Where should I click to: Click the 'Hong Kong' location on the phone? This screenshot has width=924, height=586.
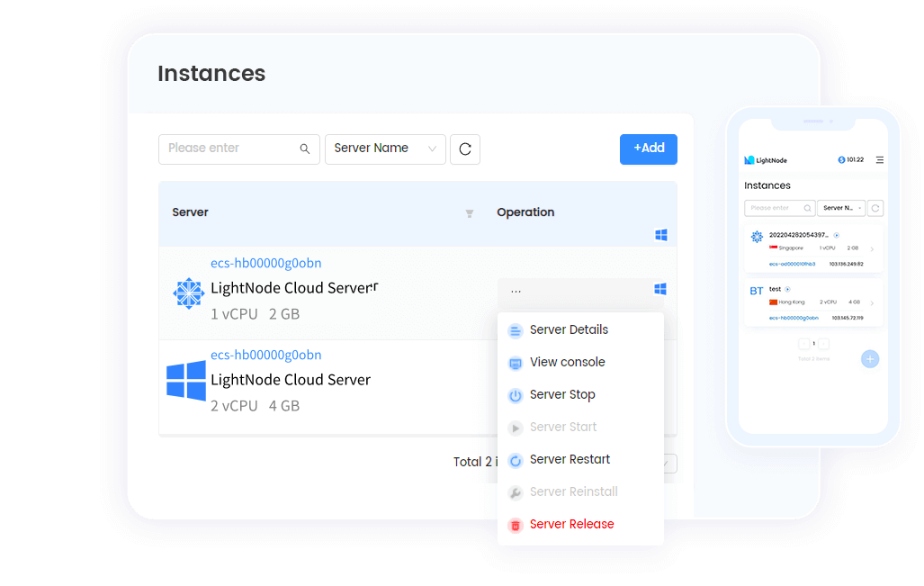tap(792, 302)
